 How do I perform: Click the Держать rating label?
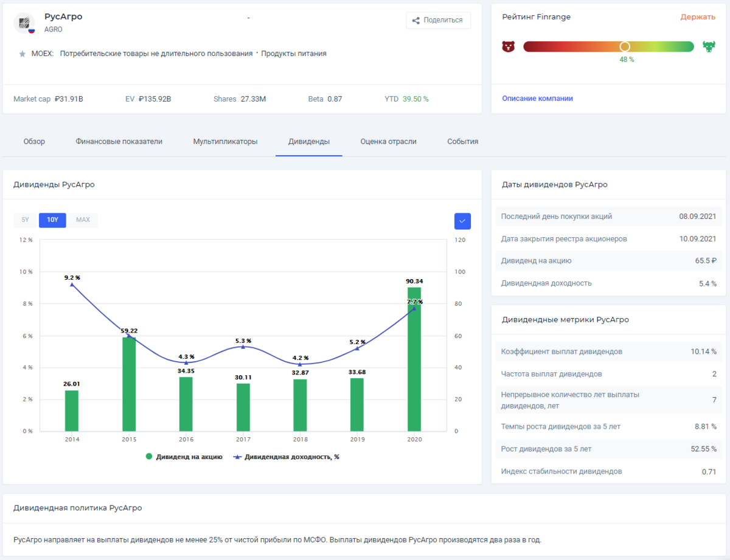[x=698, y=17]
